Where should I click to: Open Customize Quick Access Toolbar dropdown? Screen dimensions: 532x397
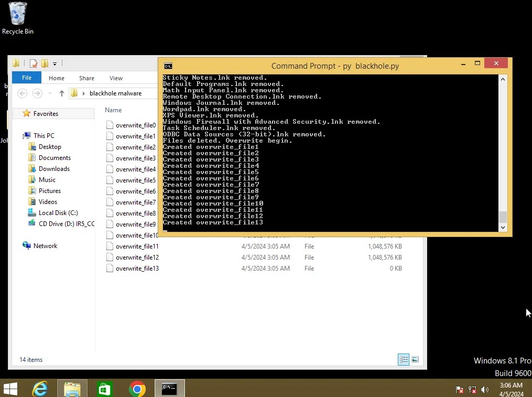click(x=55, y=64)
